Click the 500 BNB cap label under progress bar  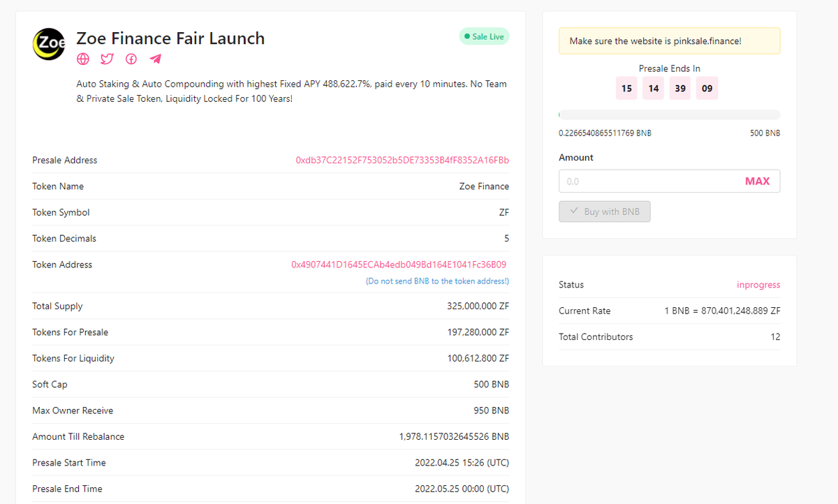pos(765,133)
